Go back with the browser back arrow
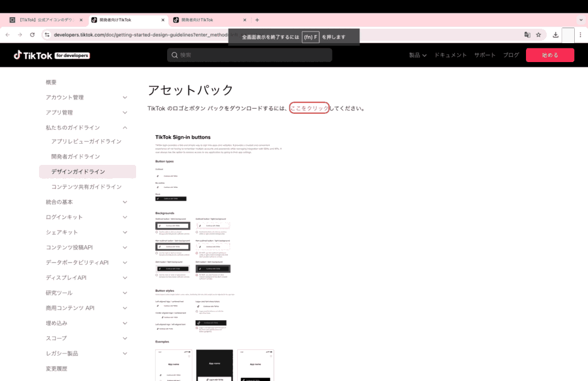 pyautogui.click(x=8, y=35)
